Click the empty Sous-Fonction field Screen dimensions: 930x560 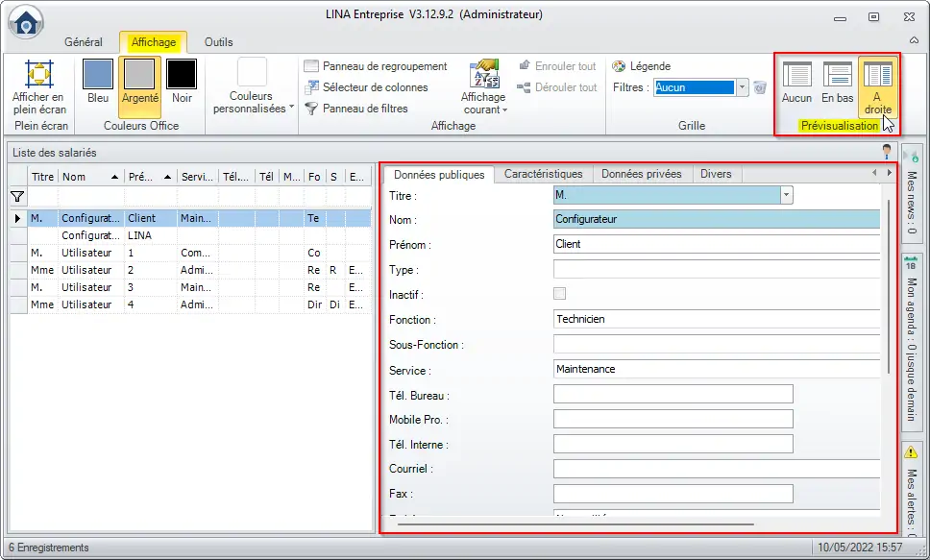(717, 344)
